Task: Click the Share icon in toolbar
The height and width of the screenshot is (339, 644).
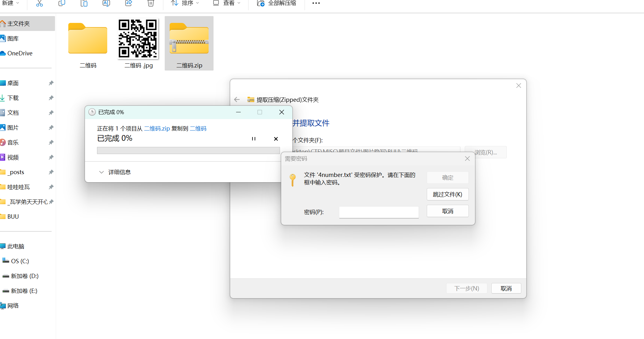Action: [129, 3]
